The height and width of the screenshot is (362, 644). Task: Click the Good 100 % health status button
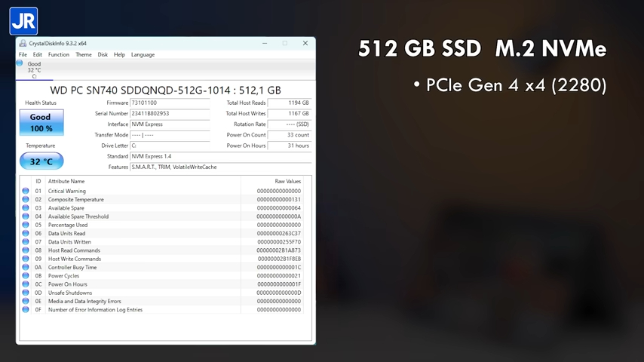[41, 122]
